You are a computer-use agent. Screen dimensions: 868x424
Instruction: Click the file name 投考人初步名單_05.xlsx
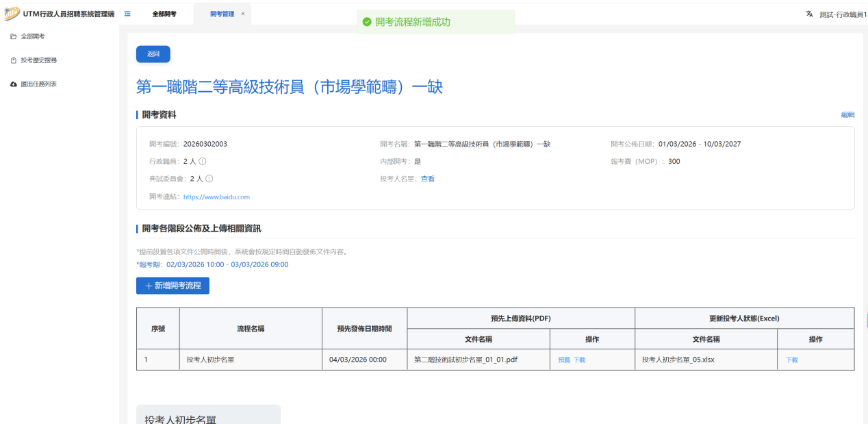[x=678, y=360]
